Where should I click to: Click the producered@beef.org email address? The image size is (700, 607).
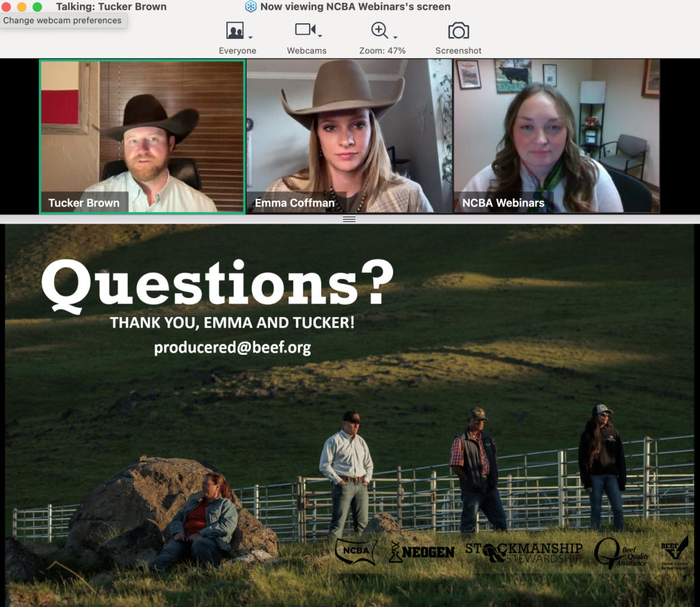[x=232, y=347]
